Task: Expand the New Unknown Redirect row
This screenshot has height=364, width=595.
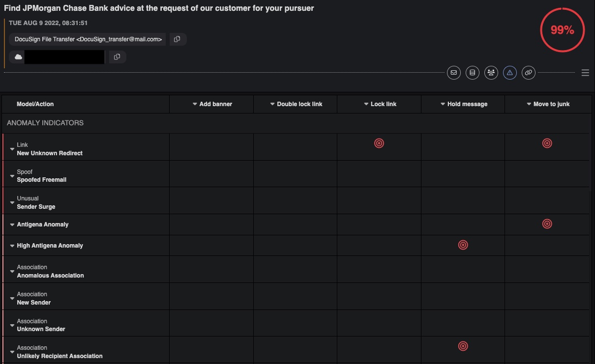Action: pos(12,149)
